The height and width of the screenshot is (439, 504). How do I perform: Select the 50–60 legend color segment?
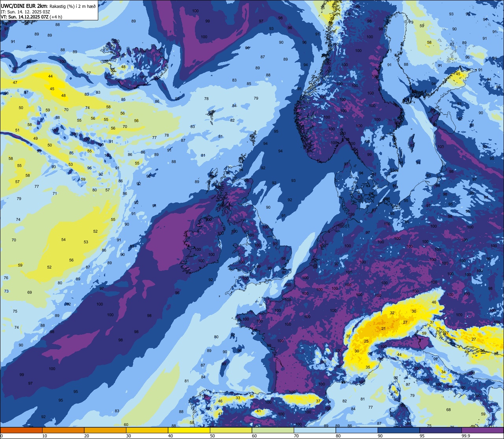click(x=231, y=430)
